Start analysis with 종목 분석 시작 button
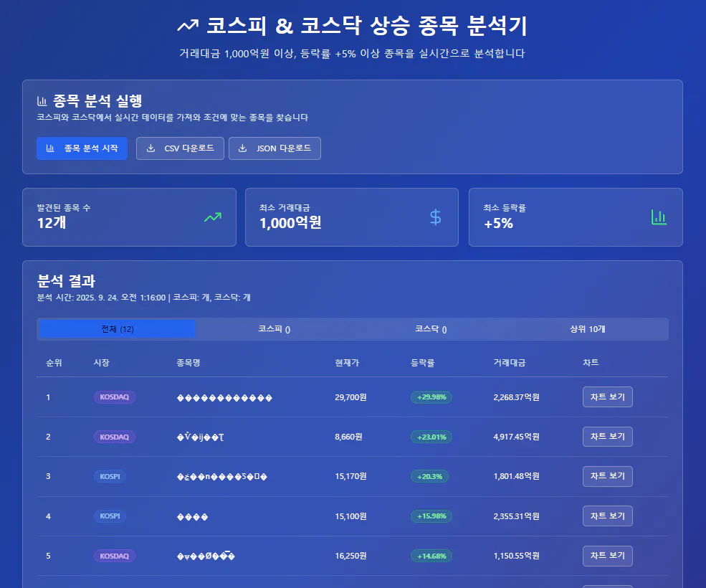This screenshot has width=706, height=588. click(x=82, y=148)
